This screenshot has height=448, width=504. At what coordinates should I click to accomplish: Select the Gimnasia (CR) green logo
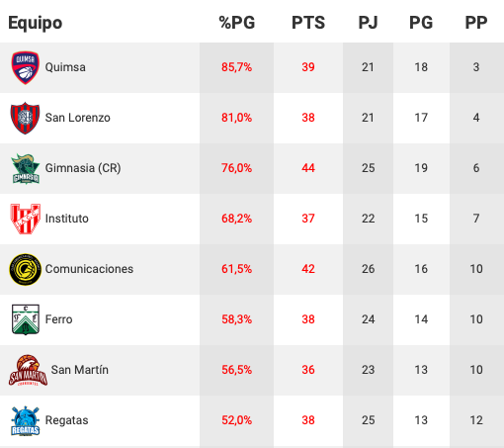click(x=26, y=169)
